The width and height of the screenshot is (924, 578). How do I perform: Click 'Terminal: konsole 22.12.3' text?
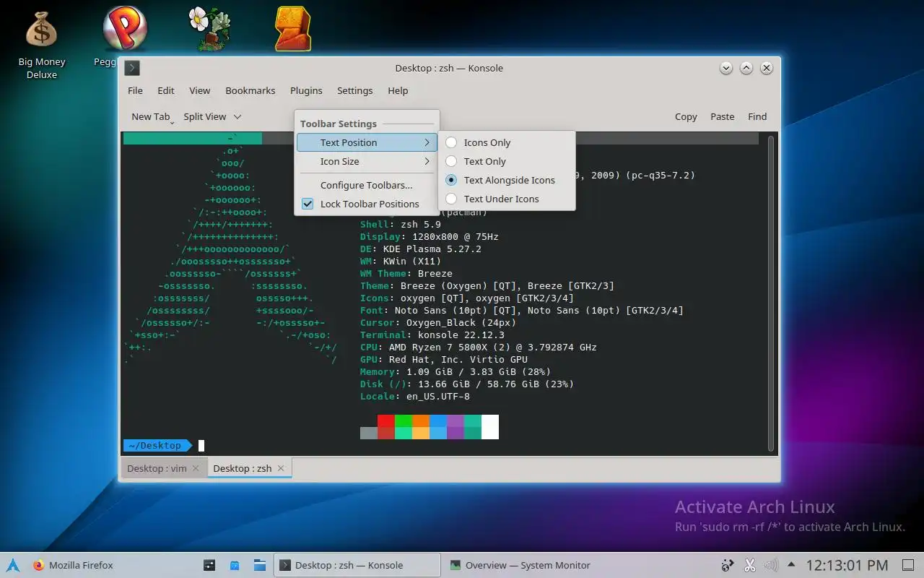[x=432, y=335]
